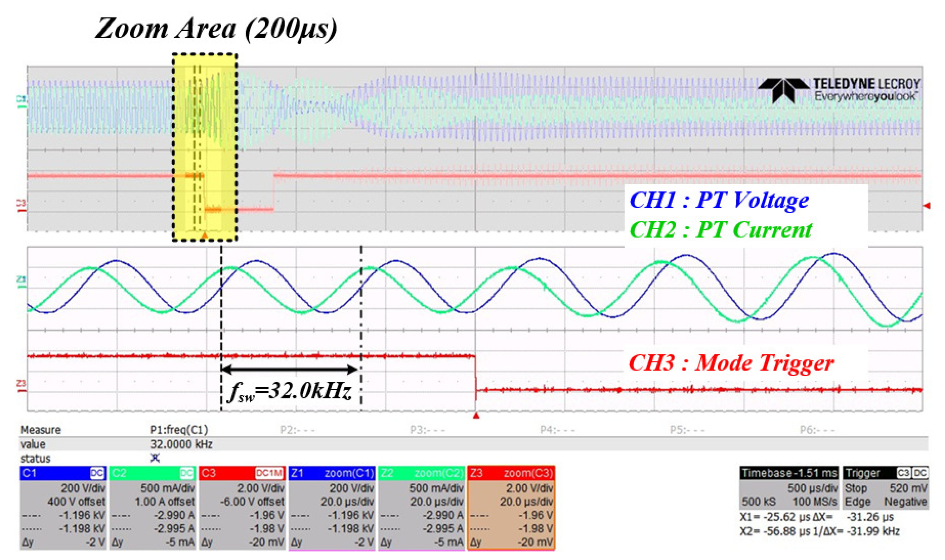The height and width of the screenshot is (560, 945).
Task: Click the DC coupling badge on C1
Action: point(97,473)
